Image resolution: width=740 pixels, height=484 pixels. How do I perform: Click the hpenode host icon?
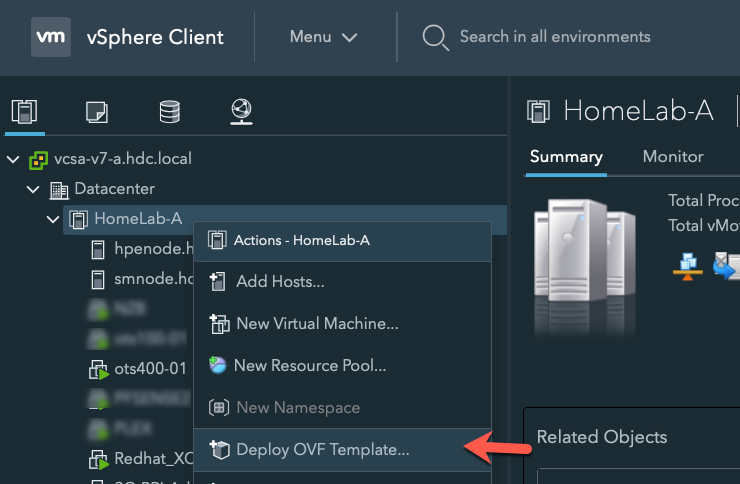pos(98,250)
